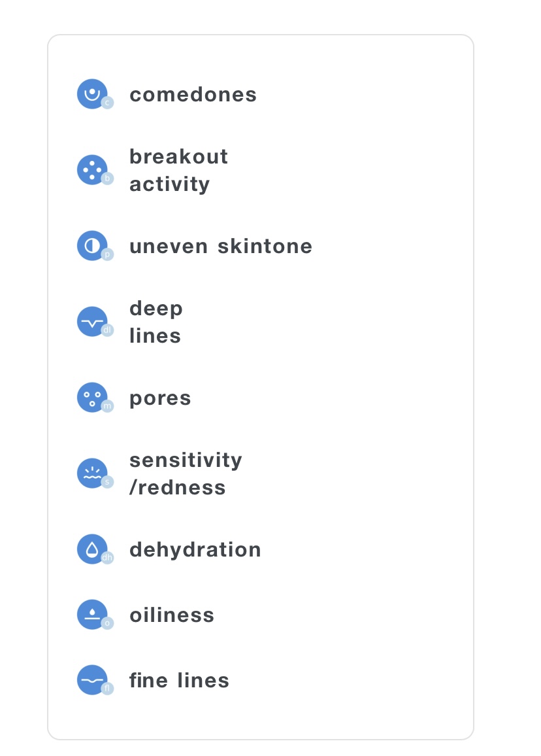Image resolution: width=541 pixels, height=756 pixels.
Task: Select the pores text label
Action: pyautogui.click(x=160, y=398)
